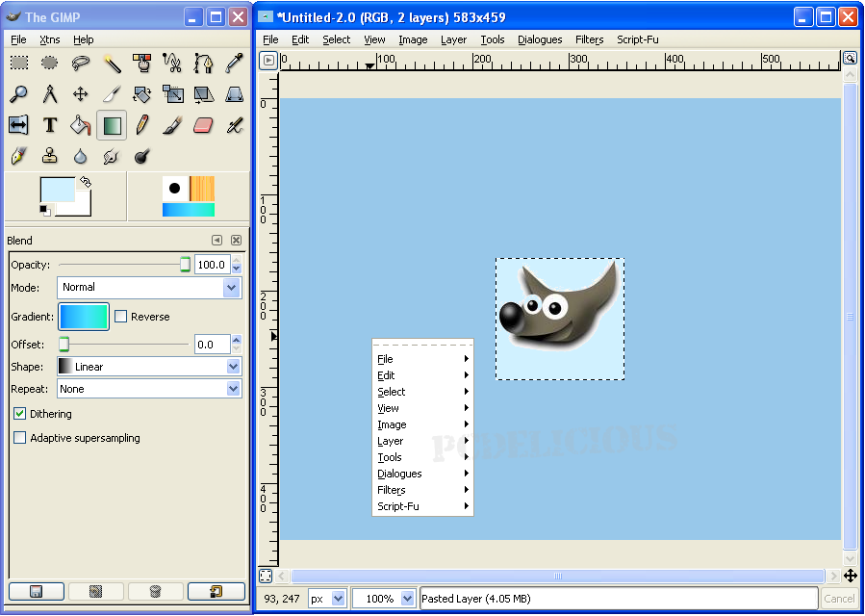Disable the Dithering checkbox
865x616 pixels.
[x=20, y=414]
